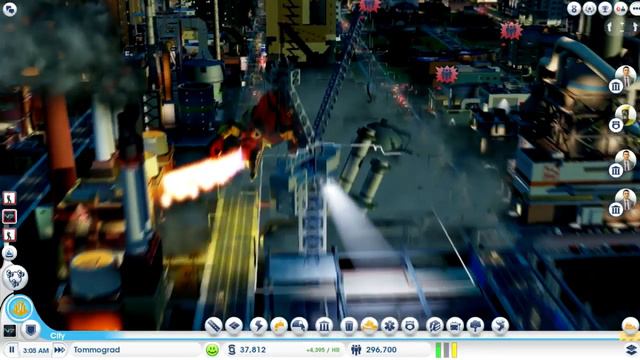
Task: Open the Waste Disposal trash-can menu
Action: tap(349, 326)
